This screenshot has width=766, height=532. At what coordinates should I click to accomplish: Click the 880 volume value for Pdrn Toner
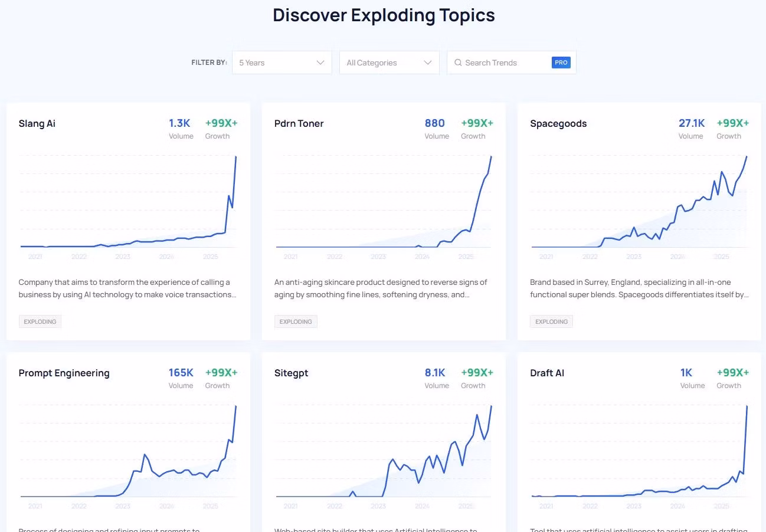435,123
